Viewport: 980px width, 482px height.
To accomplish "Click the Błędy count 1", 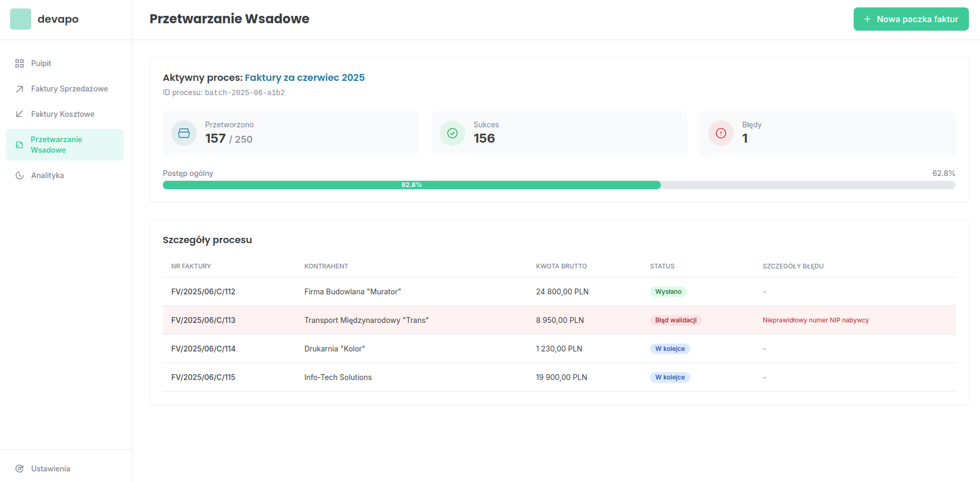I will (x=745, y=138).
